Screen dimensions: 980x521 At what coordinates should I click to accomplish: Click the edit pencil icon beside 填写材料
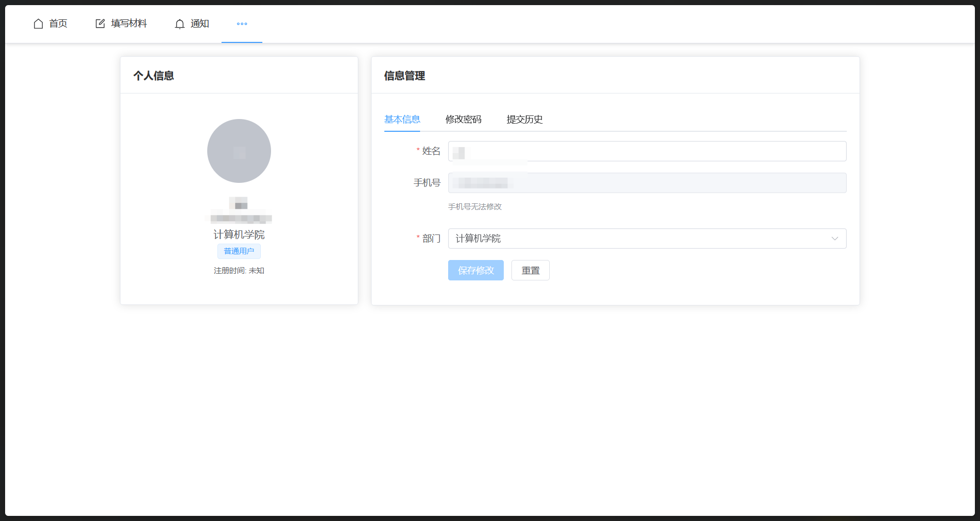click(x=100, y=23)
